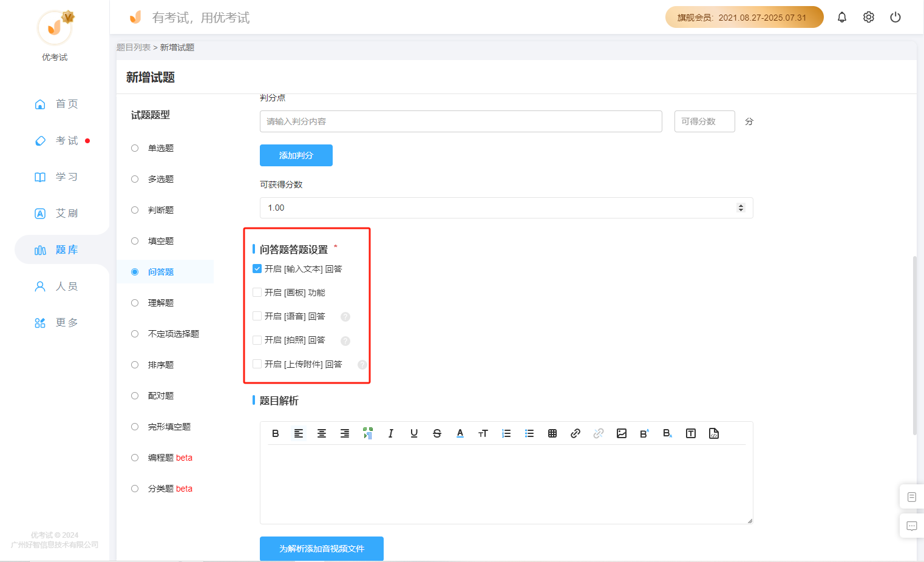Insert a bulleted list
The height and width of the screenshot is (562, 924).
tap(529, 433)
